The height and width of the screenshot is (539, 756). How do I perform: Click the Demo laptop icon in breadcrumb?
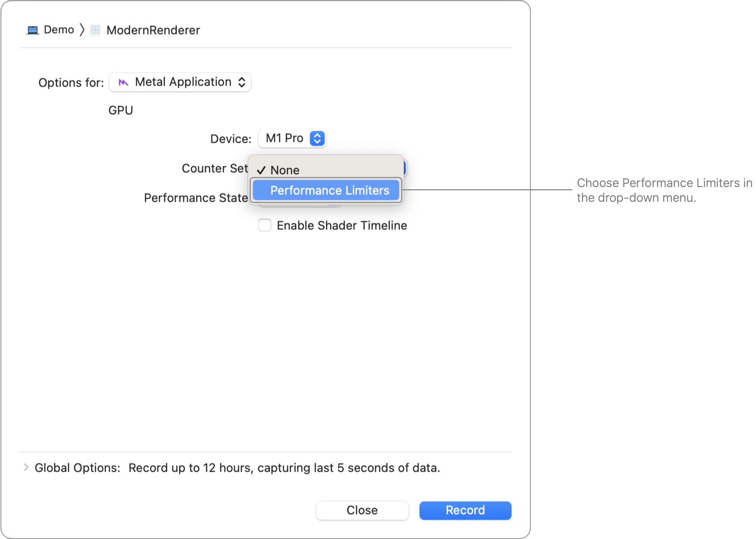pyautogui.click(x=32, y=29)
